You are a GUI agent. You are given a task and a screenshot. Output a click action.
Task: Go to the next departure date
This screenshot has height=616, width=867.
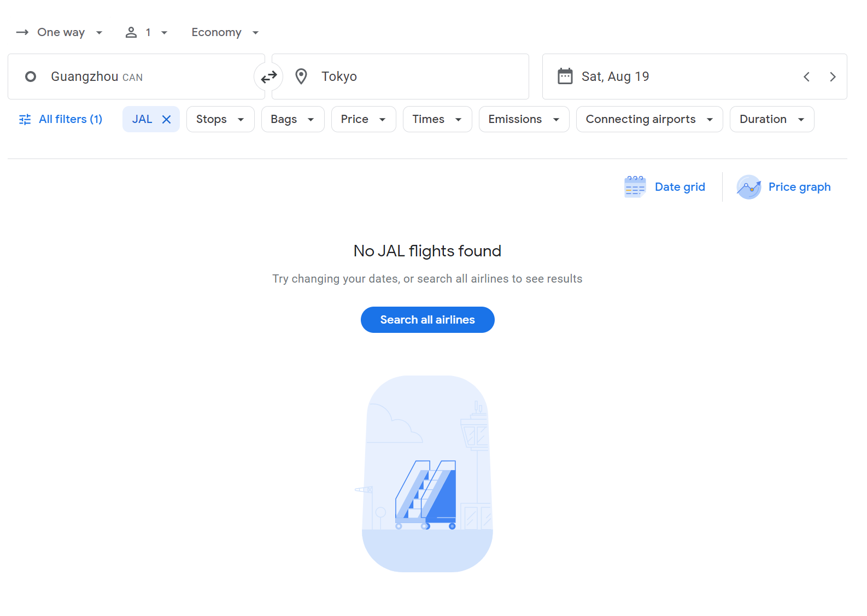click(833, 77)
